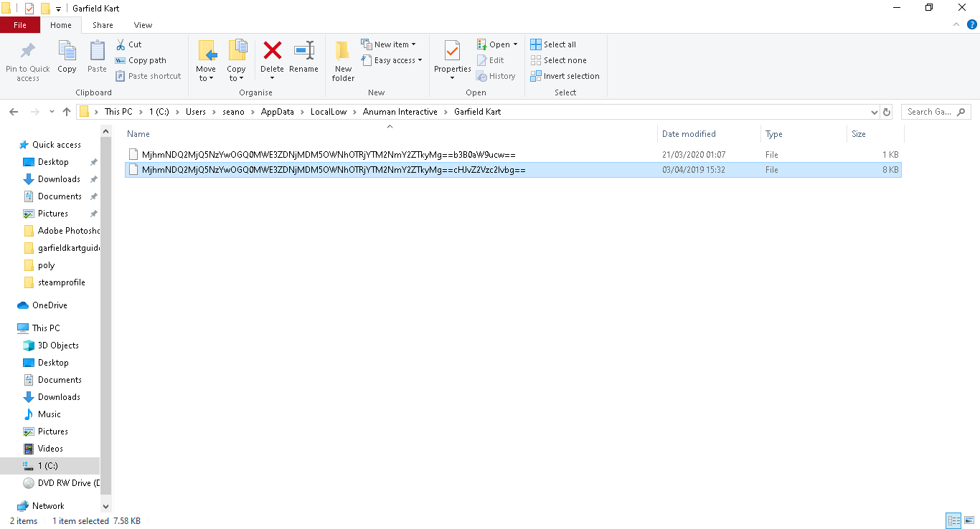Open the Easy access dropdown
Viewport: 980px width, 529px height.
coord(391,60)
